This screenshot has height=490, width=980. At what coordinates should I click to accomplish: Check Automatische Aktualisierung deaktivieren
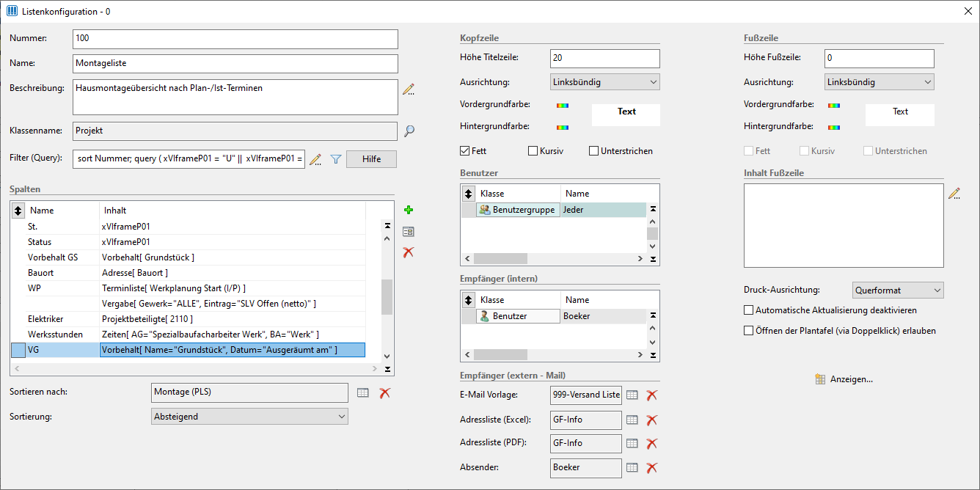(749, 310)
